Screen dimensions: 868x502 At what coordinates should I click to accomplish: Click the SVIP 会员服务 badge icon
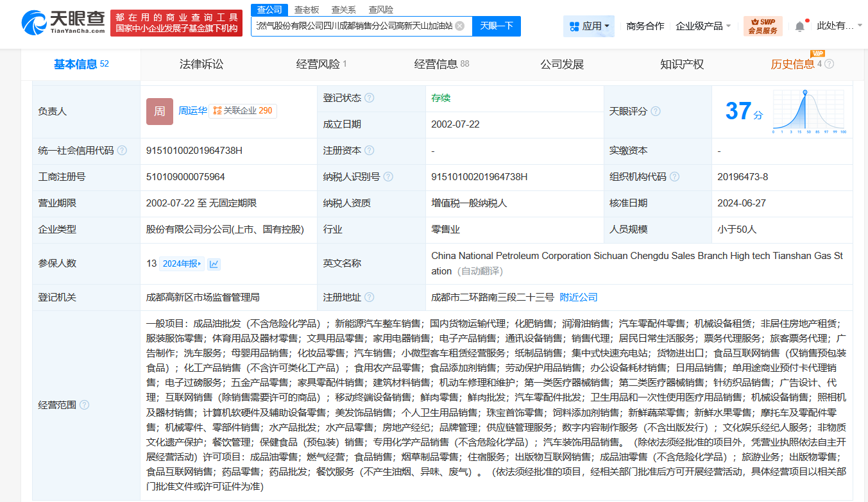pos(762,26)
